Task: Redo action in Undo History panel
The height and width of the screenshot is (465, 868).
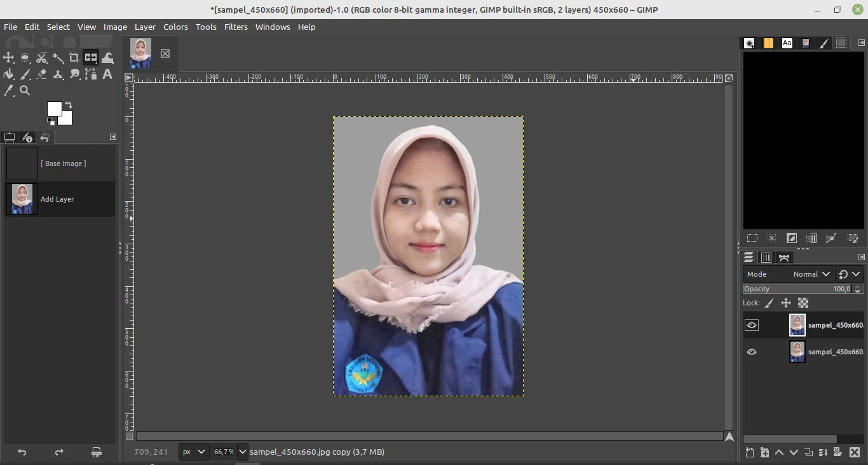Action: (x=59, y=452)
